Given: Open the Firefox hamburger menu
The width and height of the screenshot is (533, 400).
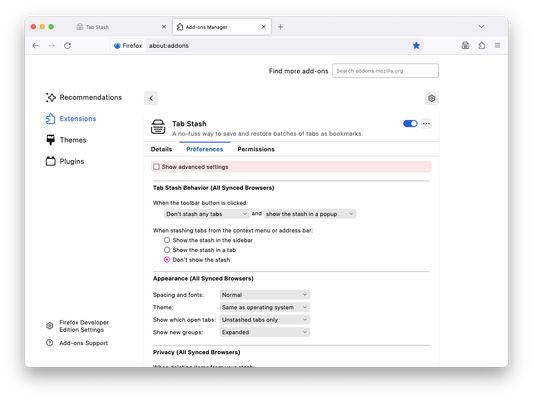Looking at the screenshot, I should click(x=497, y=46).
